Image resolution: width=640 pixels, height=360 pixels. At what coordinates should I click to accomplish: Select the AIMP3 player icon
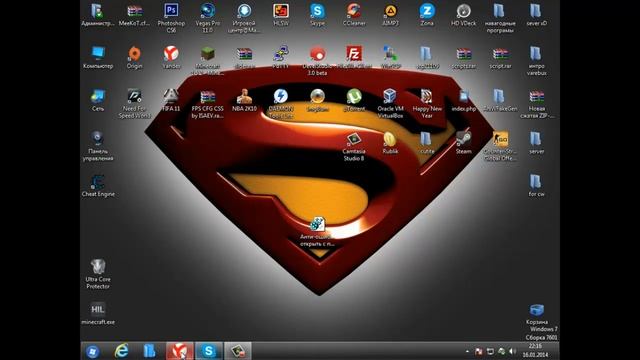(391, 11)
